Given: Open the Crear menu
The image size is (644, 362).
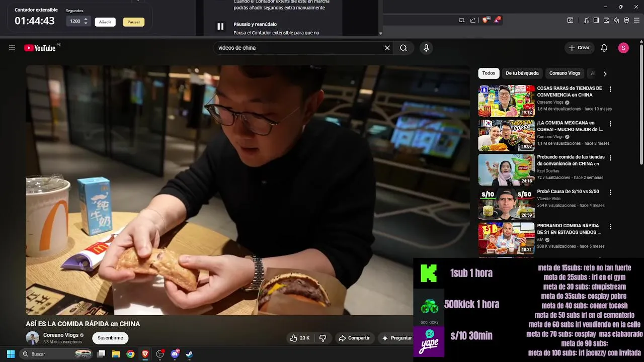Looking at the screenshot, I should (579, 48).
